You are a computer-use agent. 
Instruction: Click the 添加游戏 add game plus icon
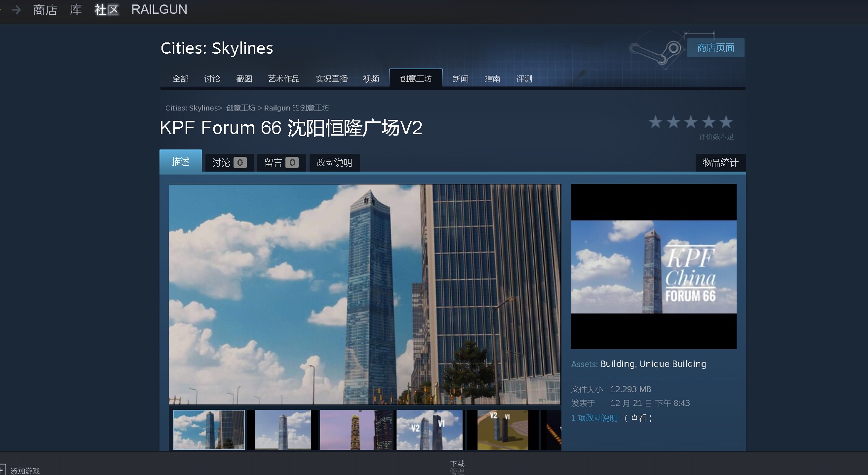click(x=2, y=470)
